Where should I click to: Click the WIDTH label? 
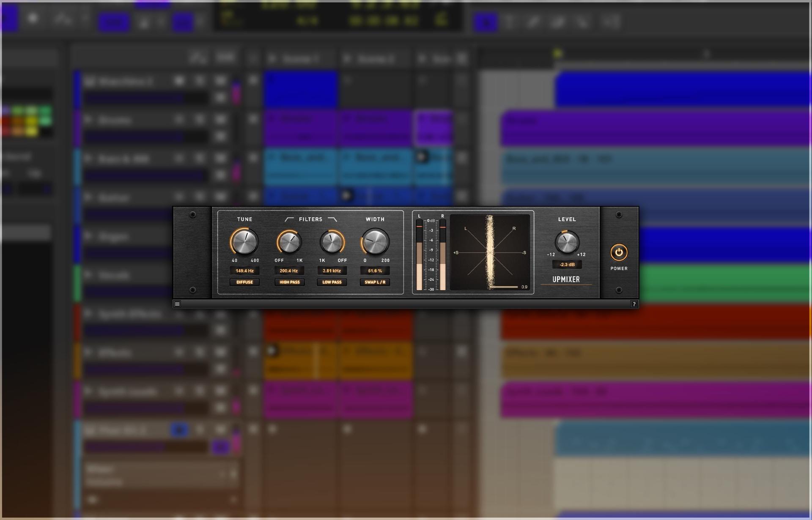[x=375, y=219]
